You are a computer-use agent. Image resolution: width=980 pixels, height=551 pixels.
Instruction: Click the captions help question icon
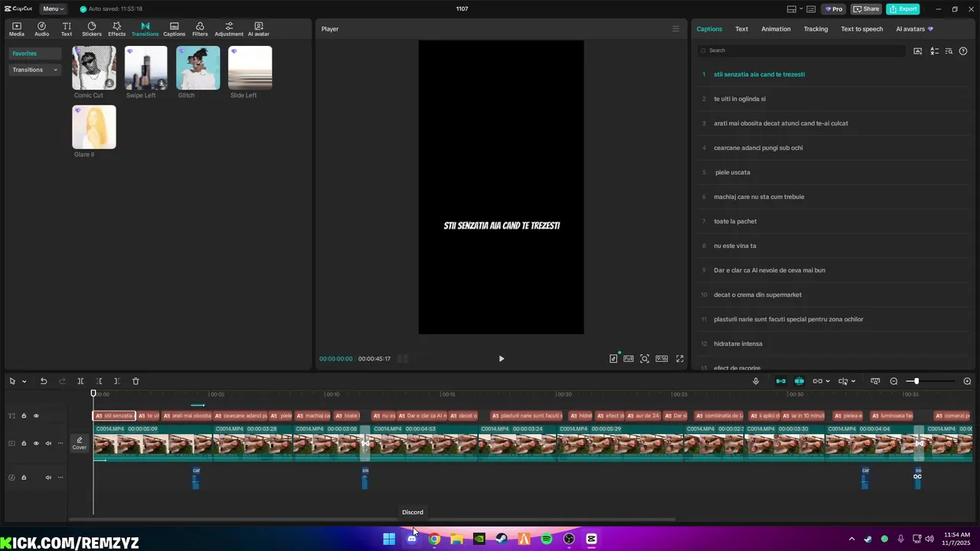(x=964, y=51)
